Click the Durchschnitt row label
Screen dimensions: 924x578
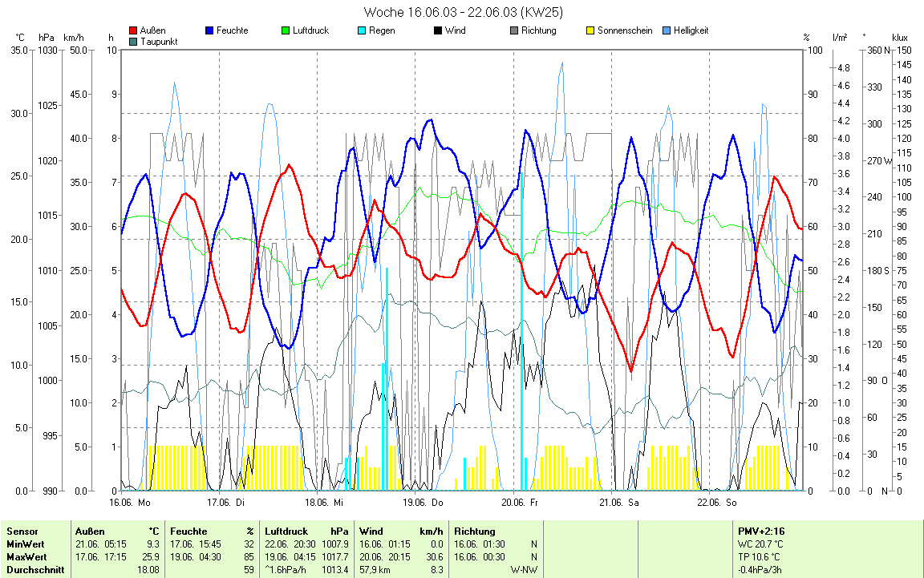tap(34, 569)
